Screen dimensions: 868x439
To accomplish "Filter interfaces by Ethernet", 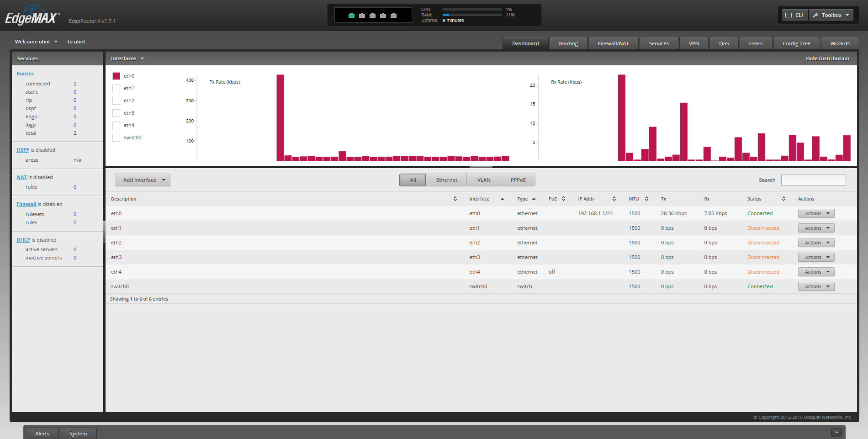I will [x=446, y=180].
